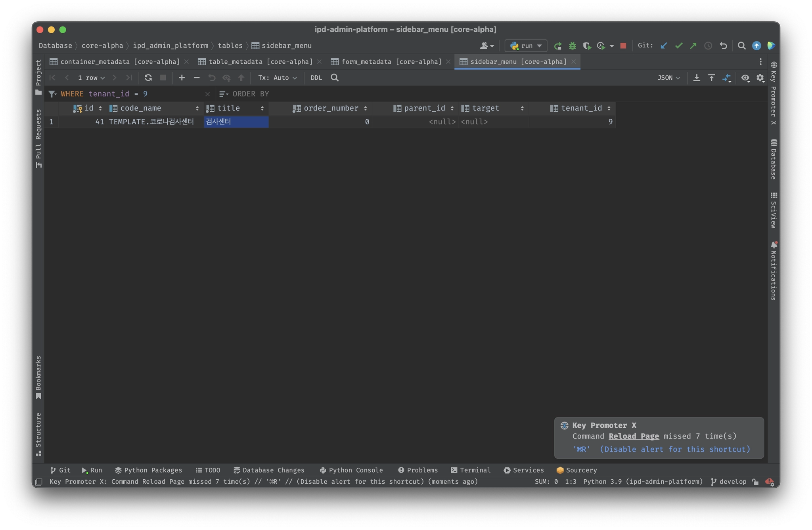
Task: Open the Terminal tool window tab
Action: [471, 470]
